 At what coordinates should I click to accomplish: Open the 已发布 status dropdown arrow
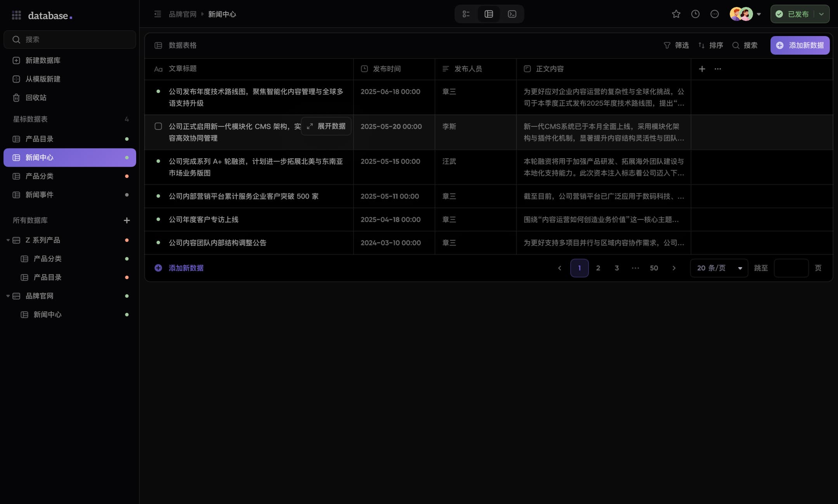pos(820,14)
